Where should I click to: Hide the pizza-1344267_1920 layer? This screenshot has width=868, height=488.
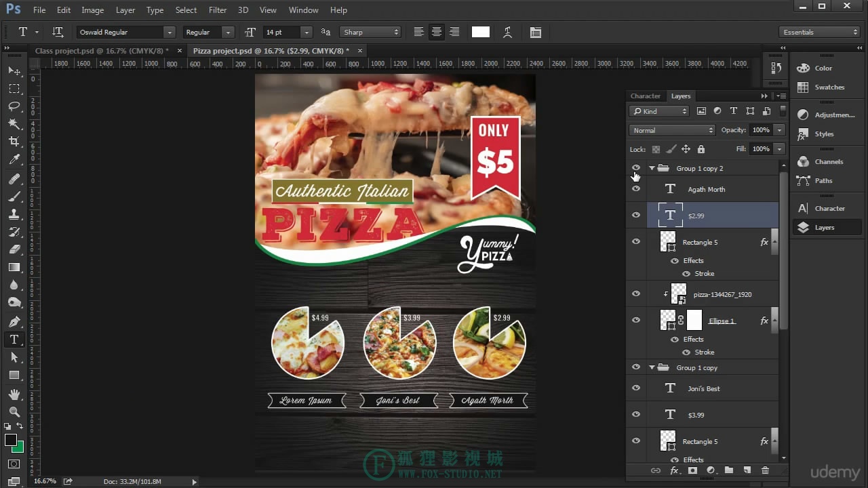[x=636, y=294]
